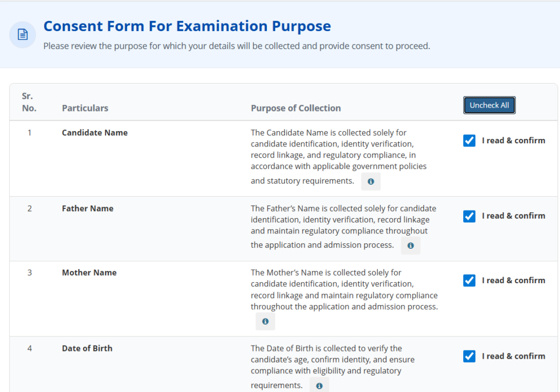The image size is (560, 392).
Task: Toggle the Date of Birth confirmation checkbox
Action: coord(469,356)
